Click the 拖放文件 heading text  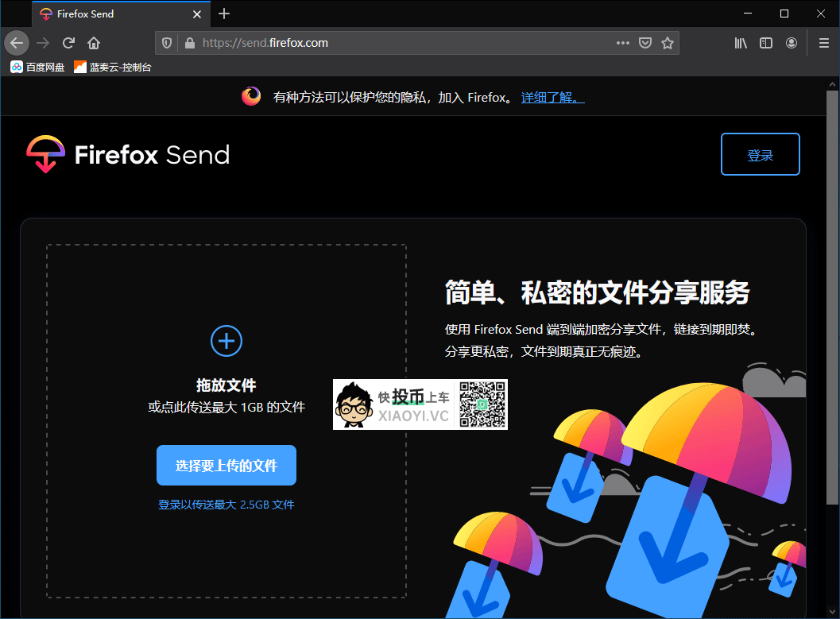pyautogui.click(x=226, y=385)
